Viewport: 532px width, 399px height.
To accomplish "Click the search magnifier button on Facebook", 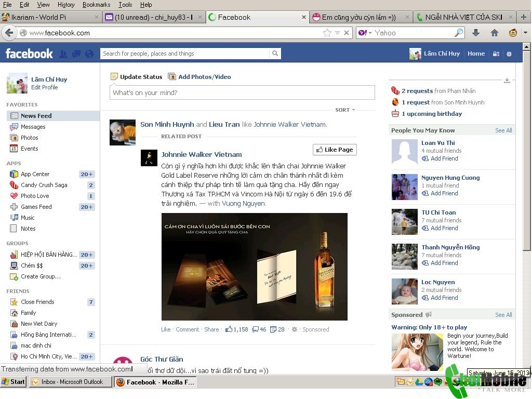I will tap(275, 54).
